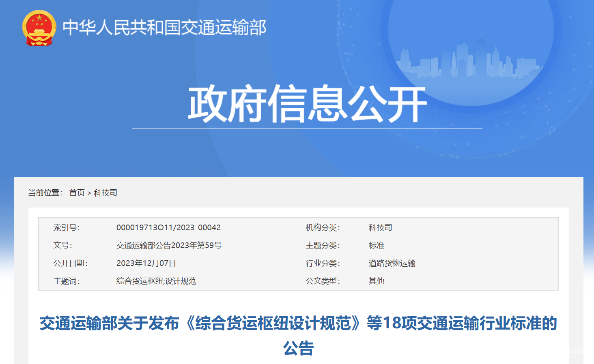Image resolution: width=594 pixels, height=364 pixels.
Task: Click the 主题词 field label
Action: [x=67, y=281]
